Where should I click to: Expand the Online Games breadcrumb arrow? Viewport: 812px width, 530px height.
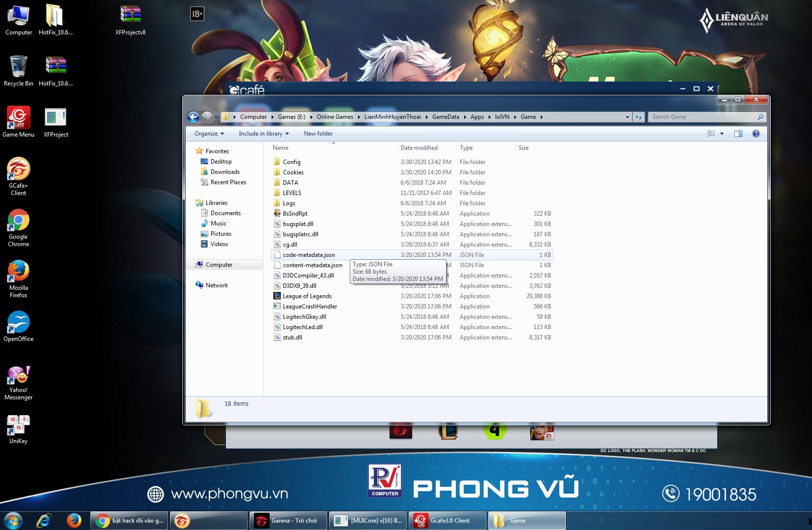coord(358,117)
